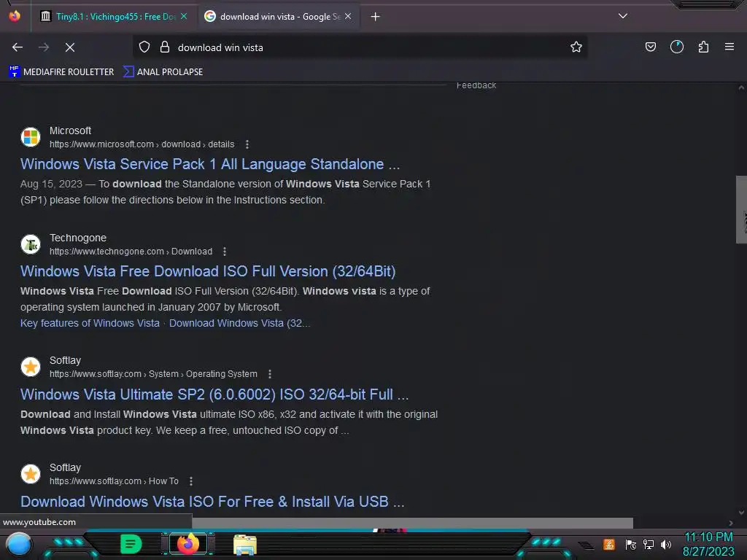Click the disabled forward navigation arrow
Viewport: 747px width, 560px height.
(44, 47)
